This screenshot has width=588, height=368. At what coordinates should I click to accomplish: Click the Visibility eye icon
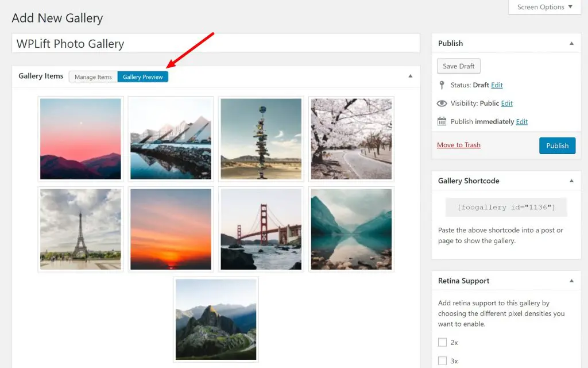pyautogui.click(x=442, y=103)
